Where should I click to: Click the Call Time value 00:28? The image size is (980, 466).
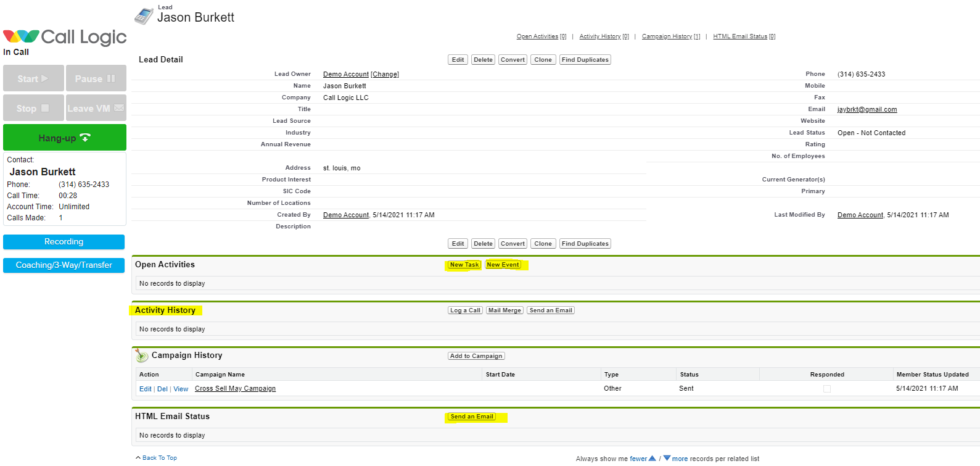(68, 196)
